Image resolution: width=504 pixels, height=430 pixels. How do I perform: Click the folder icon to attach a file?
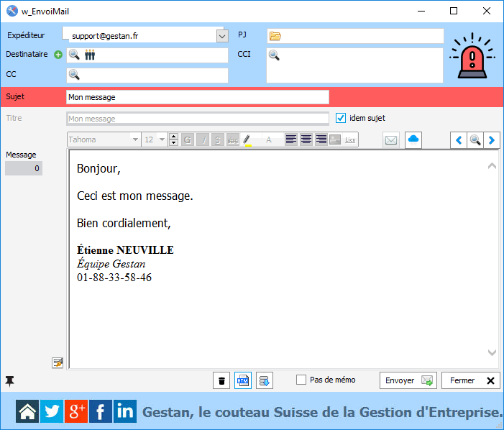[275, 36]
